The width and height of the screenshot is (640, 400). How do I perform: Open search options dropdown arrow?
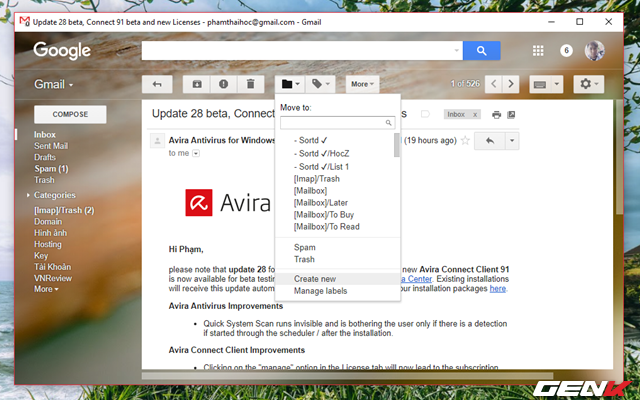(456, 51)
